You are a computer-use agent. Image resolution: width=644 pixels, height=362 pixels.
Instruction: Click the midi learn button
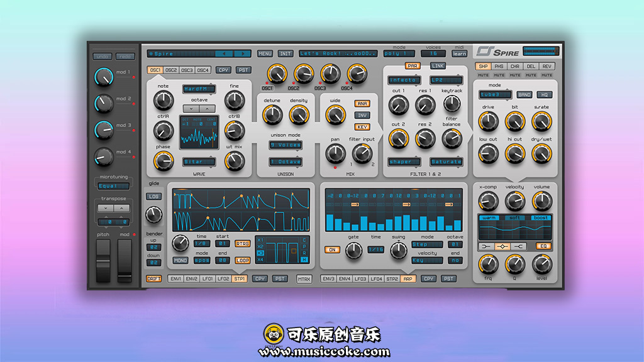(459, 54)
